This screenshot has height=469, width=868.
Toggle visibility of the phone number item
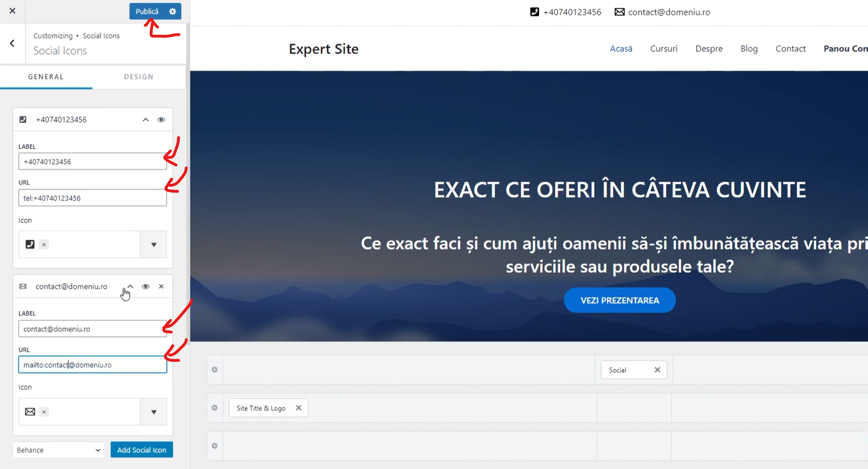tap(161, 120)
